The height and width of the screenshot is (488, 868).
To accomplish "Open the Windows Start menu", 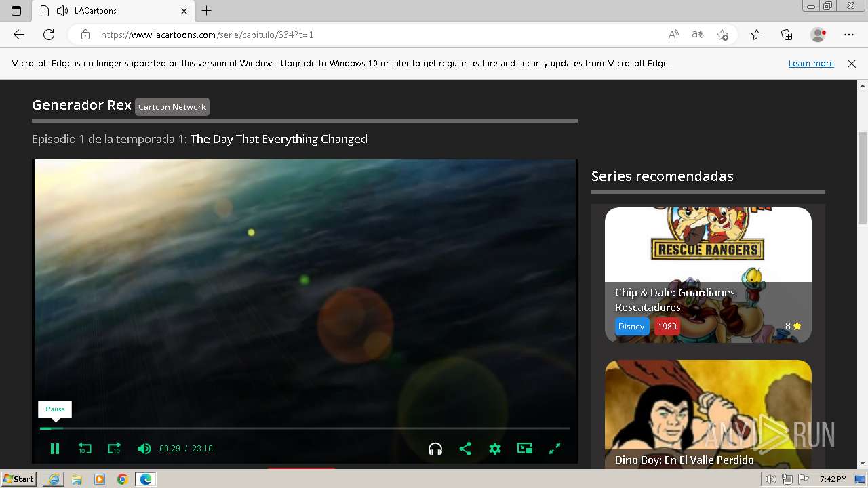I will [19, 479].
